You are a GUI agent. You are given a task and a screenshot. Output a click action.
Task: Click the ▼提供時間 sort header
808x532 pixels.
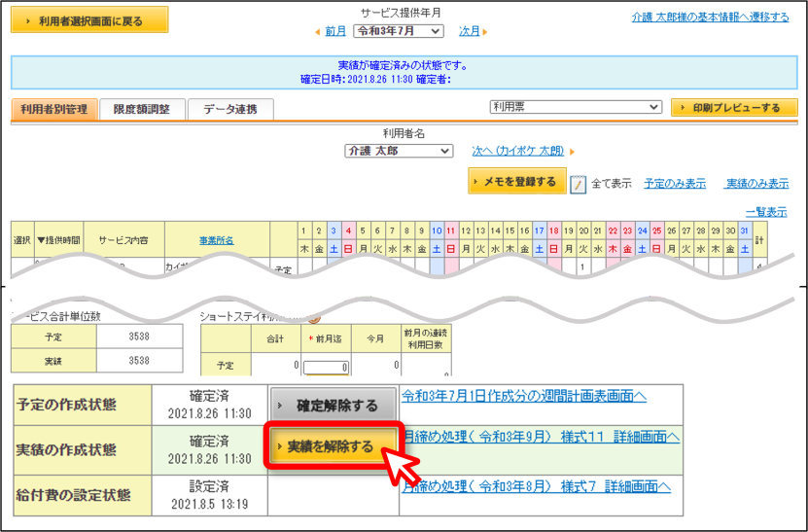click(58, 239)
